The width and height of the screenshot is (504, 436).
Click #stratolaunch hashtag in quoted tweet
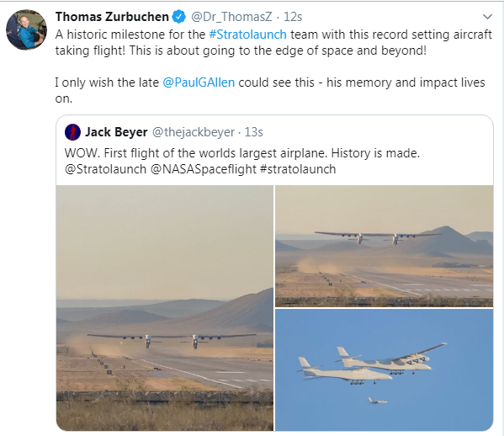pyautogui.click(x=298, y=169)
